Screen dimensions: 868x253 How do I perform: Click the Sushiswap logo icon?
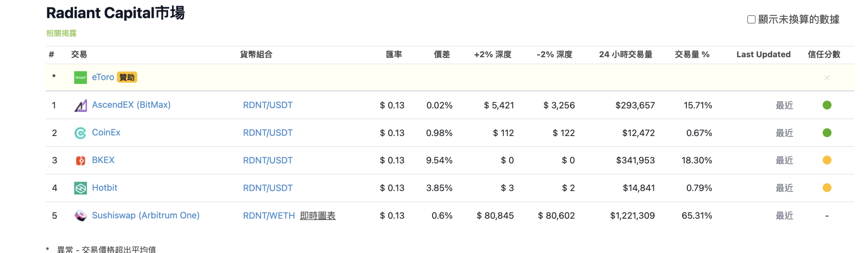pos(80,216)
